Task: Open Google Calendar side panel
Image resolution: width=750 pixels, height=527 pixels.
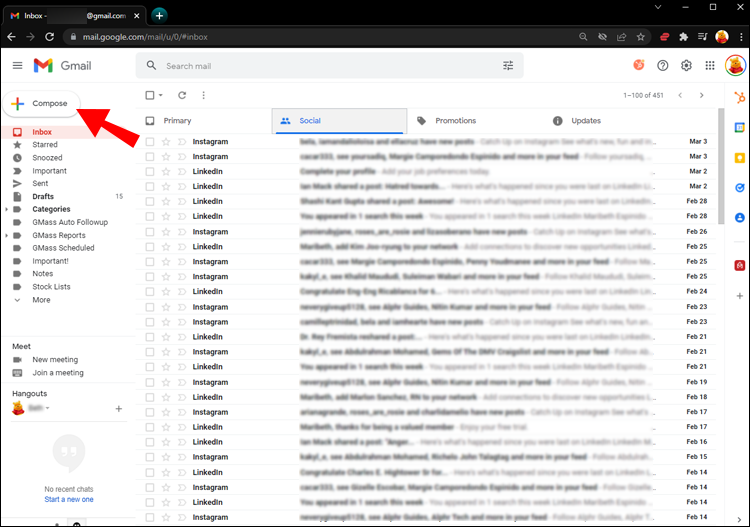Action: pos(739,128)
